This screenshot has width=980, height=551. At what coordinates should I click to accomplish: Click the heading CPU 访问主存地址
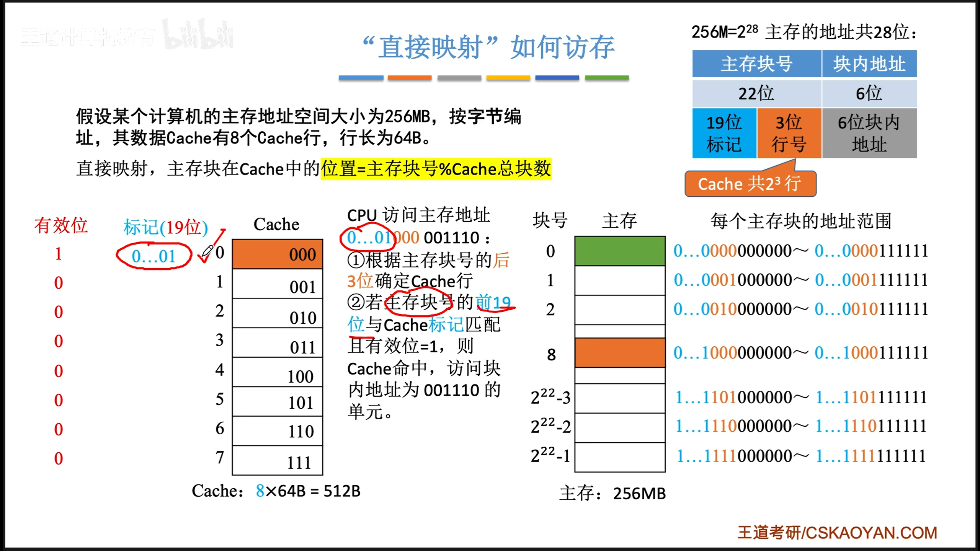pos(418,215)
